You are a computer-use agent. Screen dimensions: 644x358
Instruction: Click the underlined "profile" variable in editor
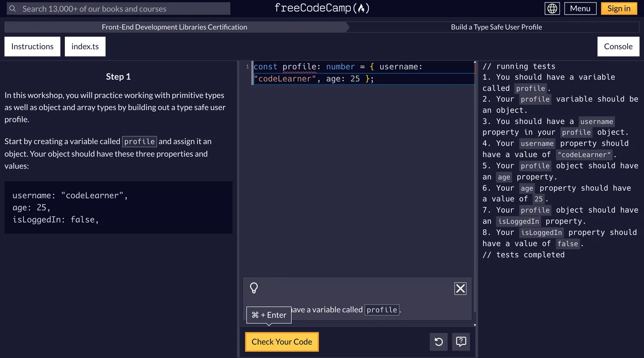(x=299, y=67)
